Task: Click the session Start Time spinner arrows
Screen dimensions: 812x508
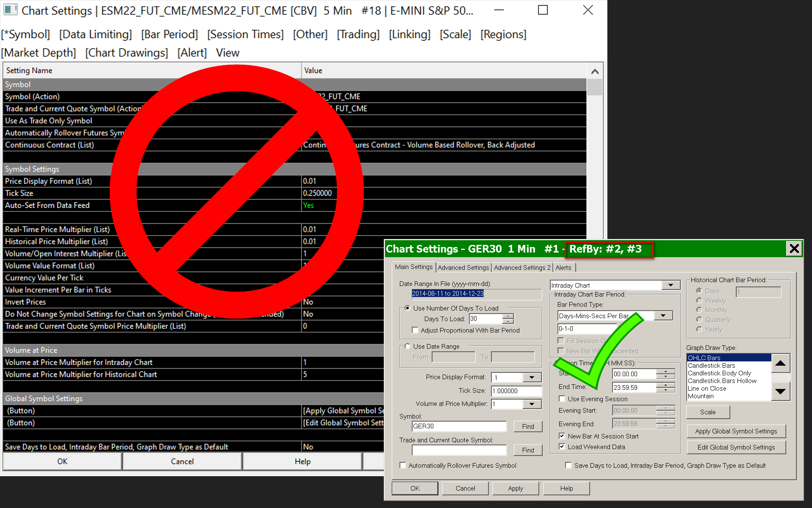Action: coord(665,374)
